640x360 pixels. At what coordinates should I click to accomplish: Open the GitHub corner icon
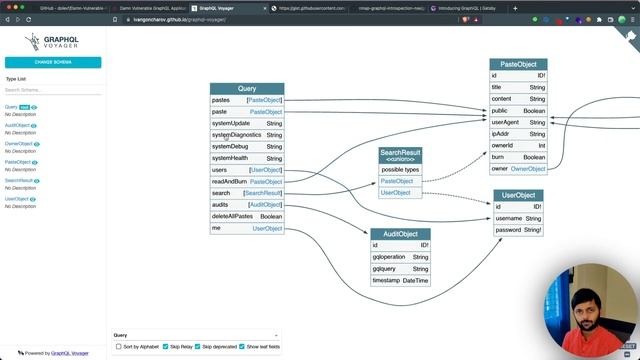pos(631,37)
